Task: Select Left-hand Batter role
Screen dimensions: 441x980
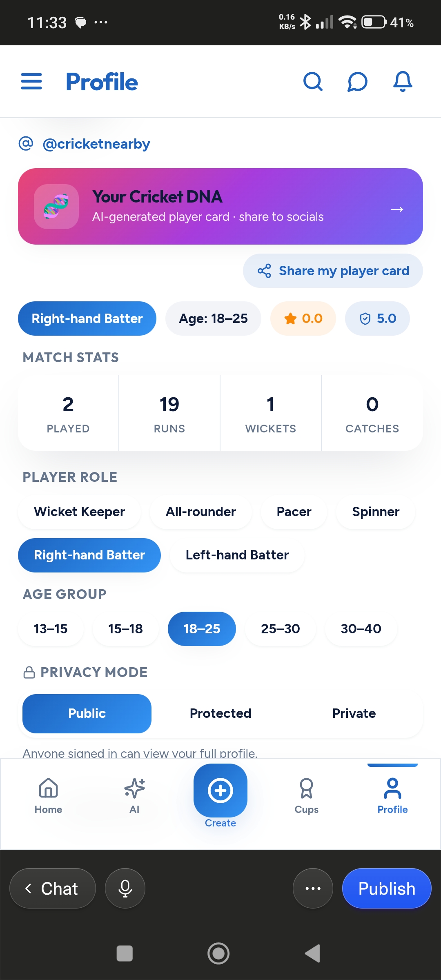Action: 237,555
